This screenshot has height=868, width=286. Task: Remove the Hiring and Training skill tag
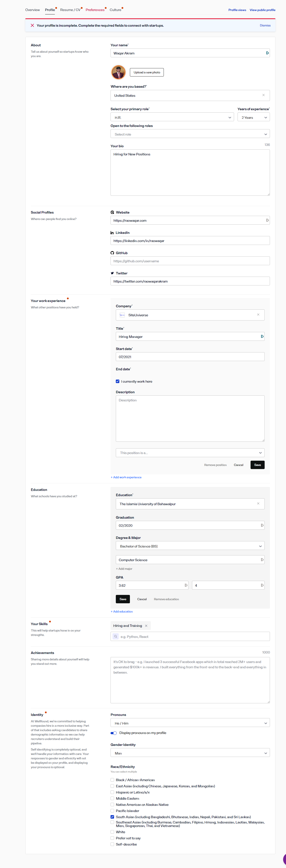146,626
